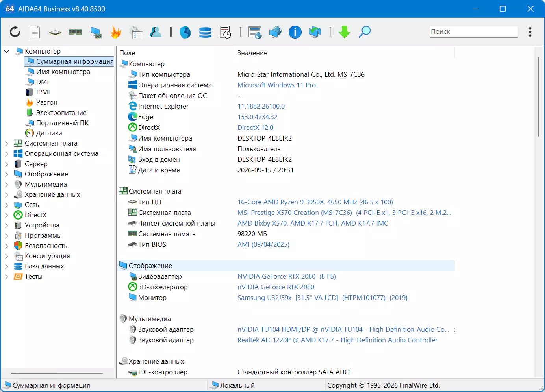Expand the DirectX node in left tree
The height and width of the screenshot is (392, 545).
pyautogui.click(x=6, y=215)
